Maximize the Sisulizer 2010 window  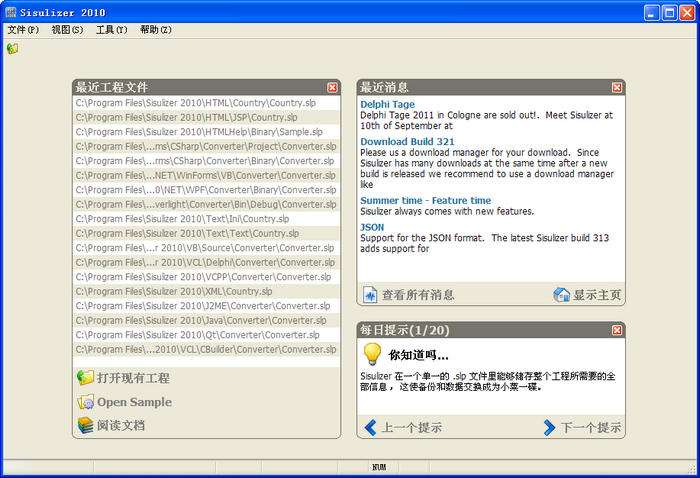669,12
